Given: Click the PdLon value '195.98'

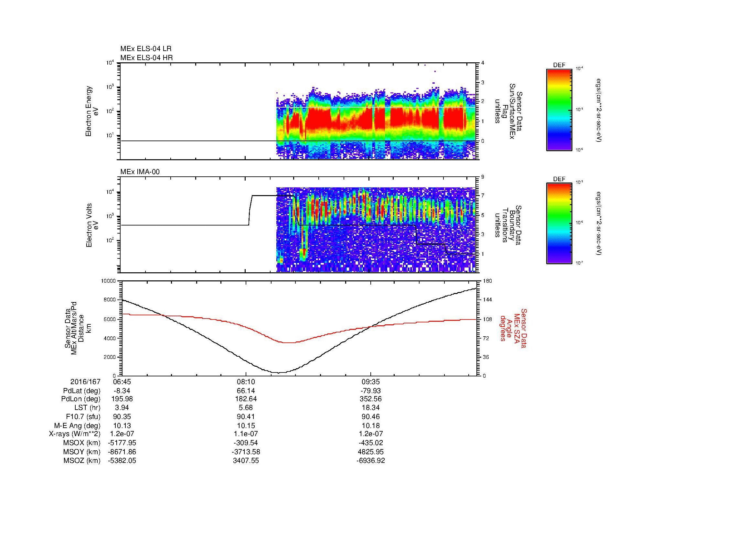Looking at the screenshot, I should click(x=122, y=399).
